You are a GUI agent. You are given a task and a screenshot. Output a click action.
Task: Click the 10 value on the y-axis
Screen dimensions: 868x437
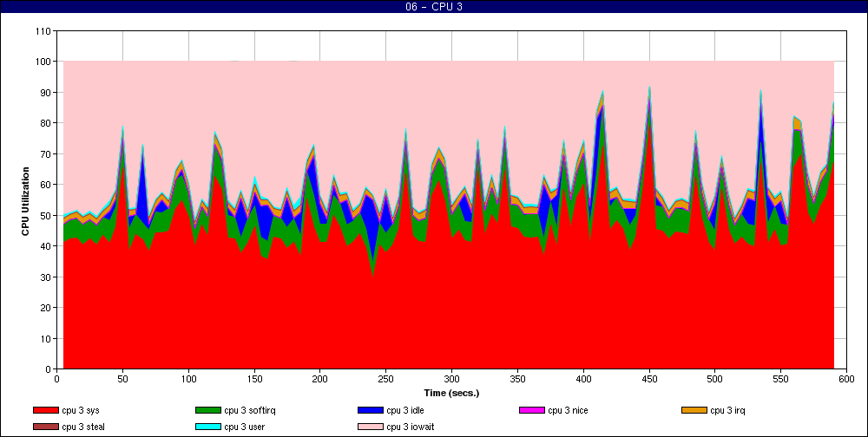(47, 338)
